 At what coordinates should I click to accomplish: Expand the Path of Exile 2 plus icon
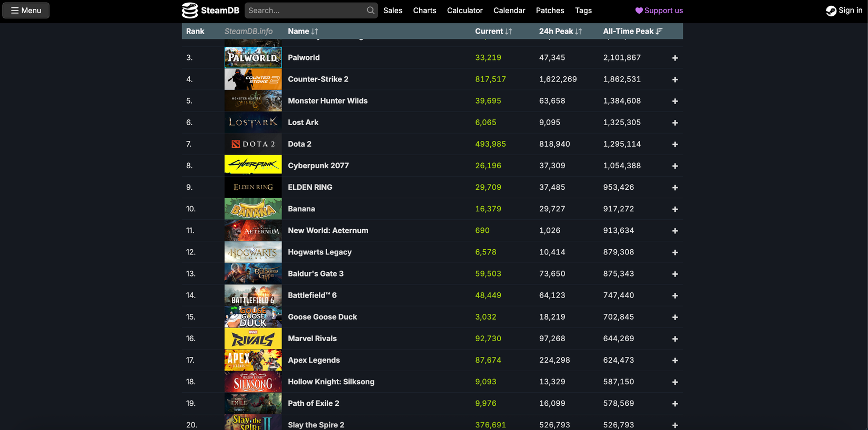675,404
